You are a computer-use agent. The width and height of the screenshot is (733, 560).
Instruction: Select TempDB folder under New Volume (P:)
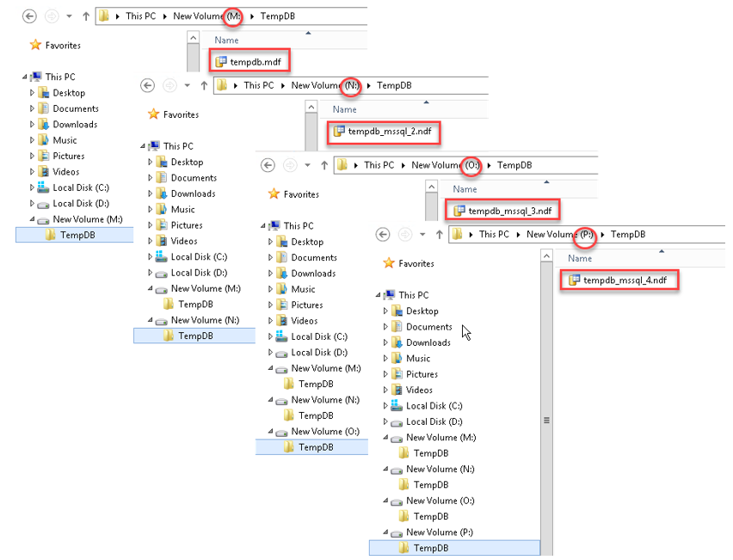click(430, 548)
